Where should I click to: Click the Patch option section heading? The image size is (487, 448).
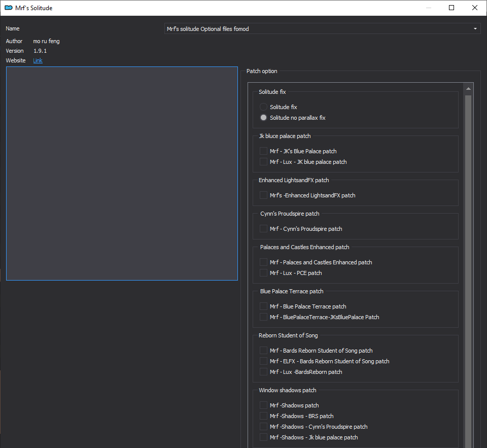click(262, 71)
